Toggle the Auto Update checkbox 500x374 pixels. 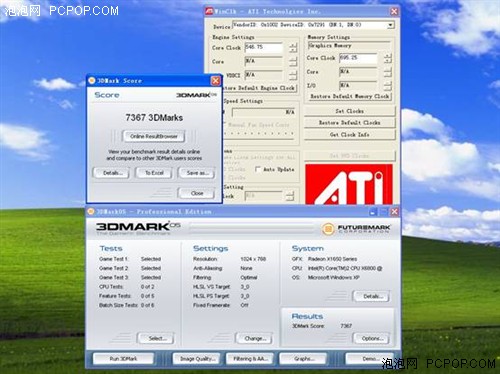tap(258, 169)
